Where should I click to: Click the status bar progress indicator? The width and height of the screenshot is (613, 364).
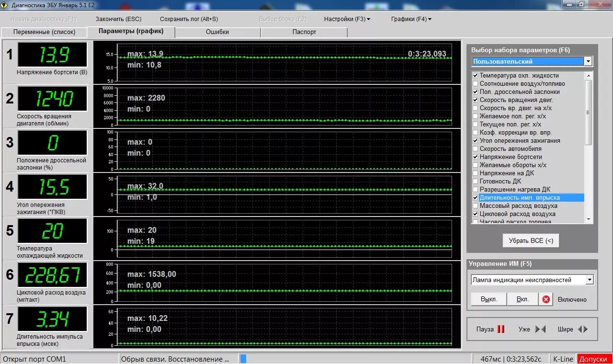tap(243, 359)
